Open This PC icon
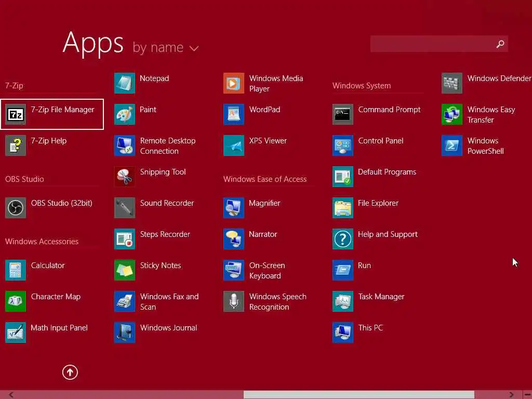532x399 pixels. (x=343, y=332)
